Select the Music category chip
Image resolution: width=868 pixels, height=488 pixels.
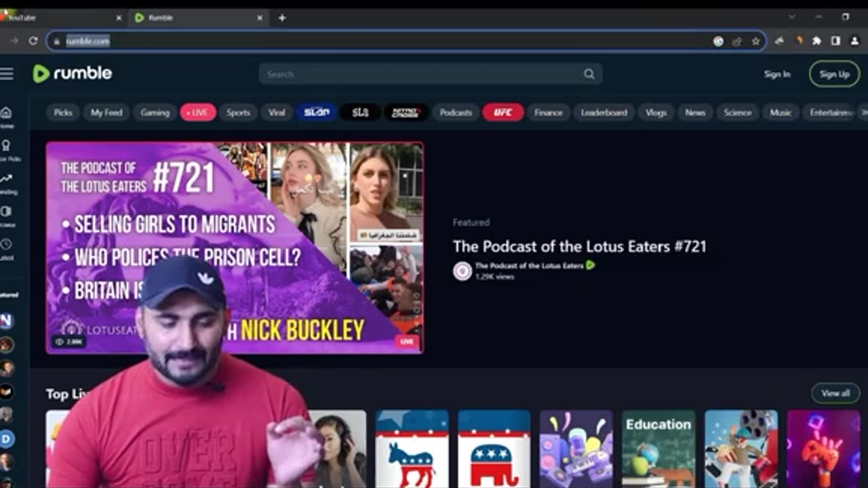781,113
